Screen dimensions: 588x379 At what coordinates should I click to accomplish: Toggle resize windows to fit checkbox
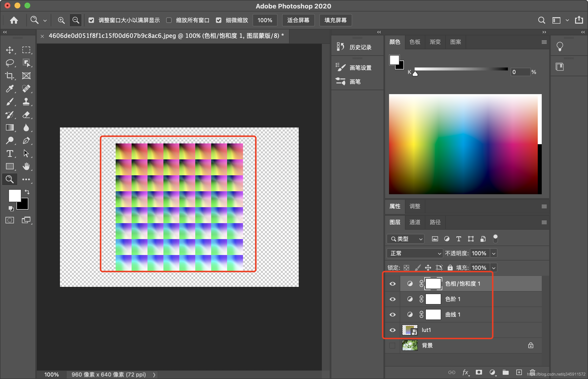[91, 20]
